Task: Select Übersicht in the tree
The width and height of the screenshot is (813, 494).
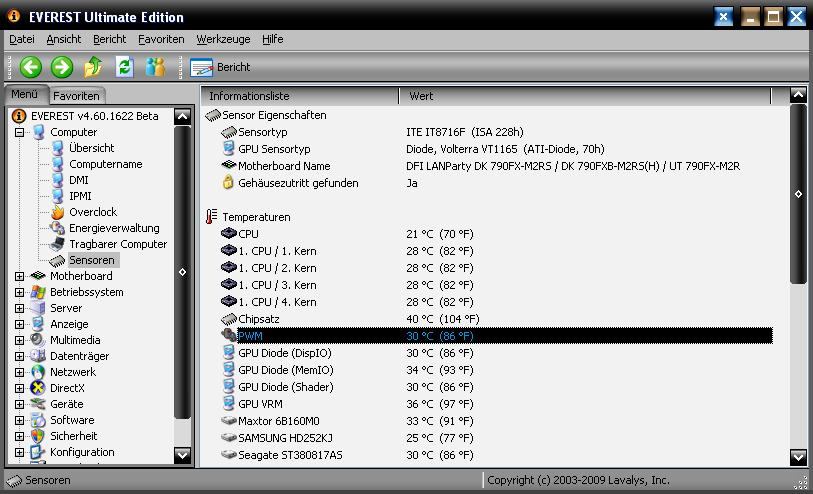Action: [91, 148]
